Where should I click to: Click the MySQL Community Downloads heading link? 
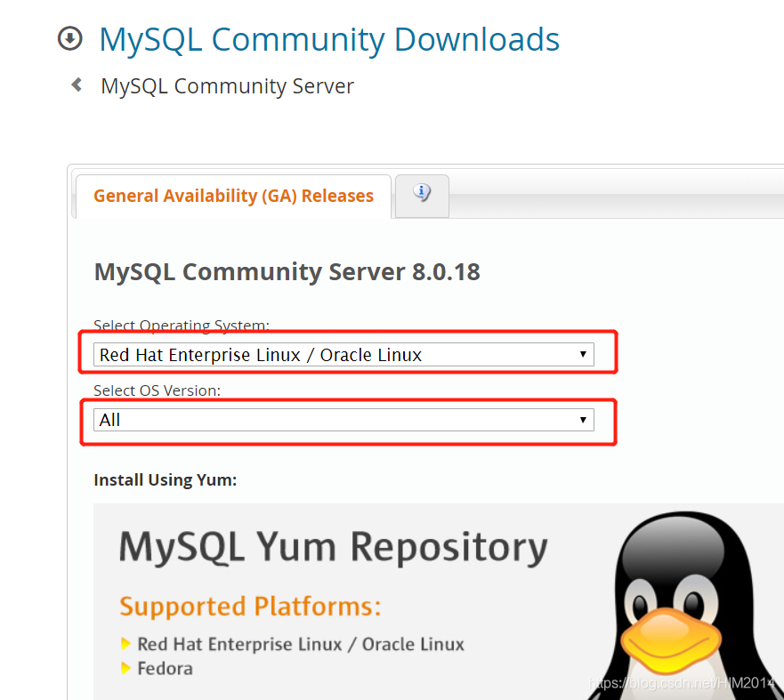[x=329, y=39]
